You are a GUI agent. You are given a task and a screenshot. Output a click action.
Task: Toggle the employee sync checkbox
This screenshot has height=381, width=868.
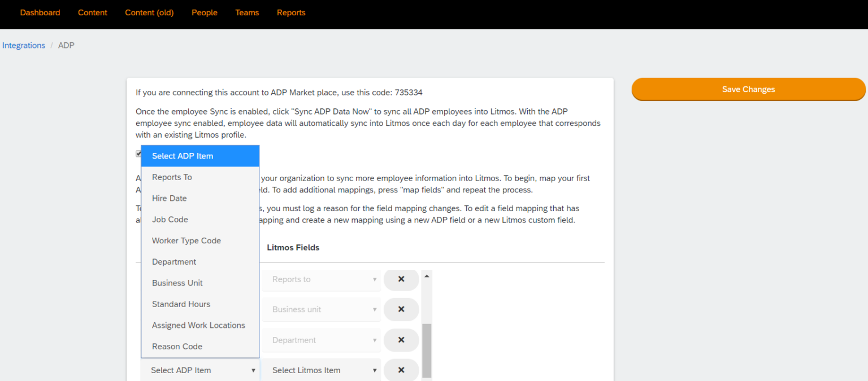[138, 154]
